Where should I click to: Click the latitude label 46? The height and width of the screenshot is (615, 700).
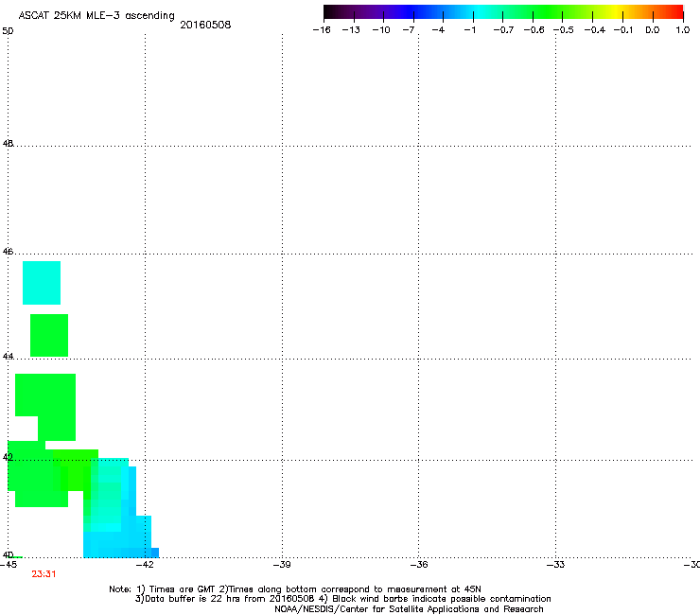8,252
